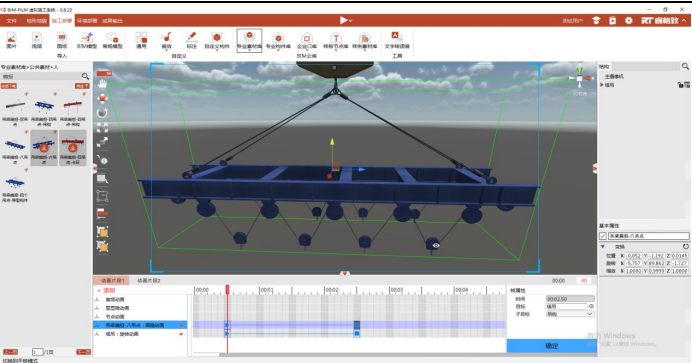Open the enterprise cloud library icon
This screenshot has width=692, height=363.
coord(307,40)
